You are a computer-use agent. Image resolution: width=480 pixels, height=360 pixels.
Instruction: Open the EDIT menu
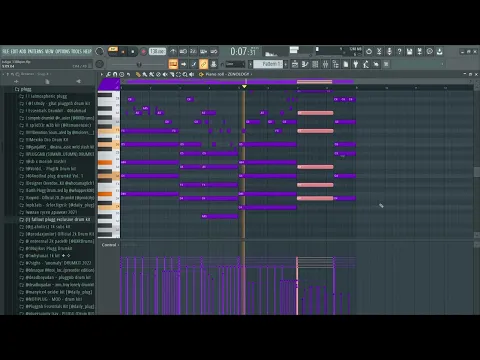point(14,51)
